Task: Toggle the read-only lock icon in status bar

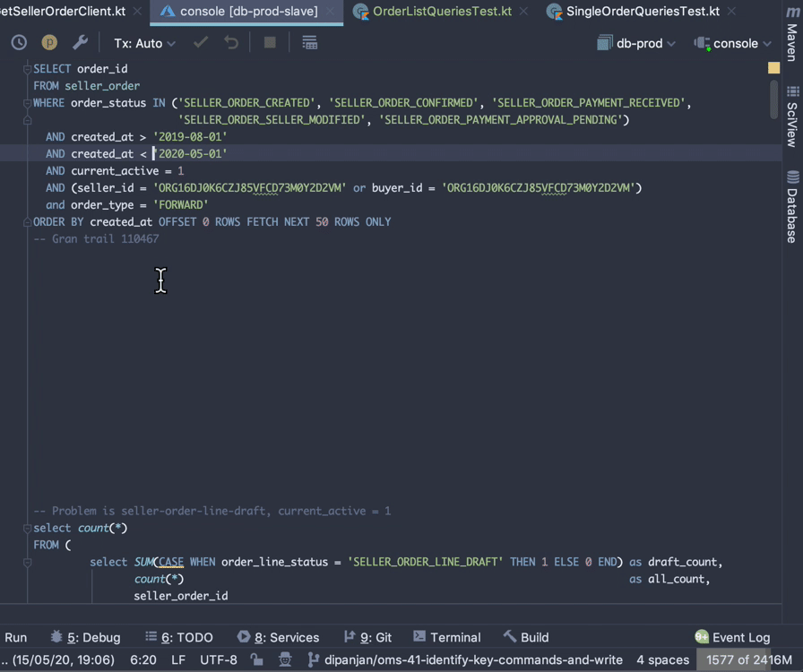Action: (257, 659)
